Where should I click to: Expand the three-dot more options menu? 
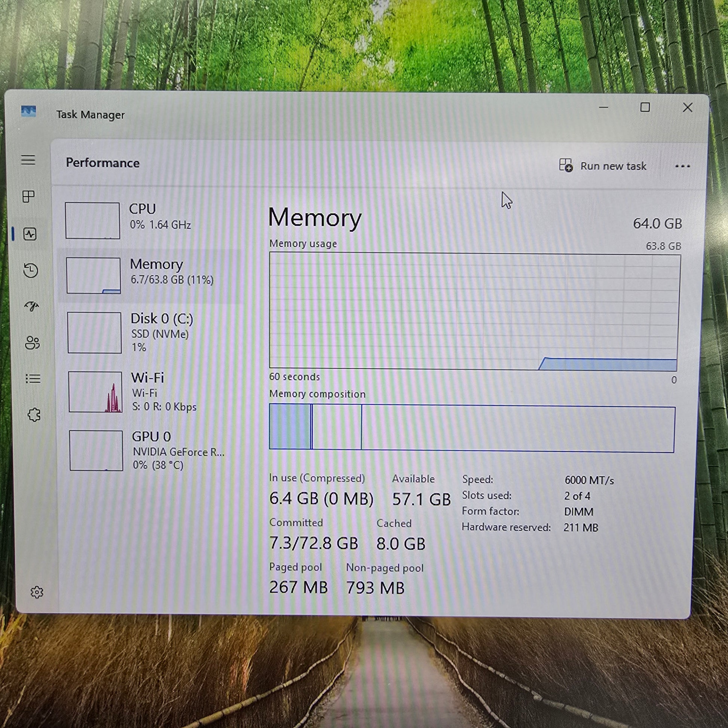pyautogui.click(x=682, y=166)
